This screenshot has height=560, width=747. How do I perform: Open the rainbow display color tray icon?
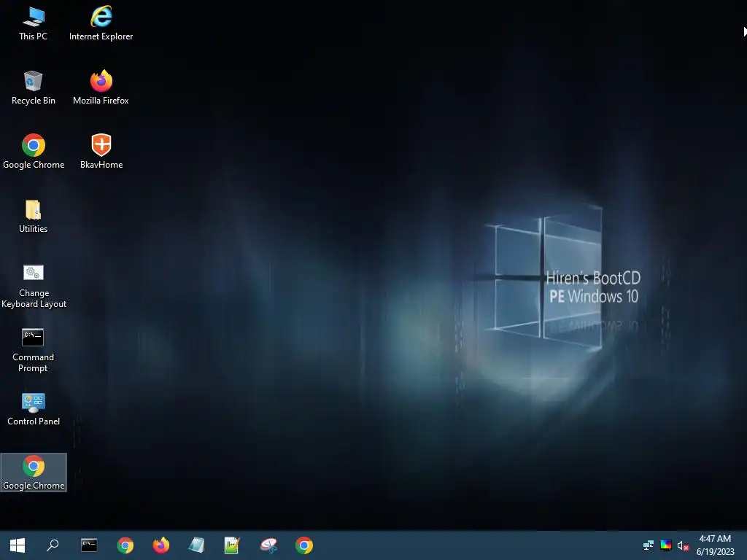click(x=666, y=545)
